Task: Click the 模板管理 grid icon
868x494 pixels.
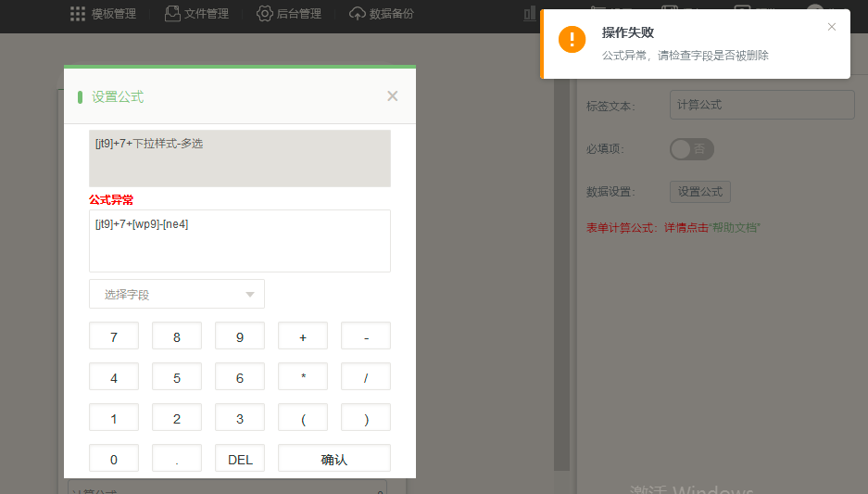Action: coord(78,14)
